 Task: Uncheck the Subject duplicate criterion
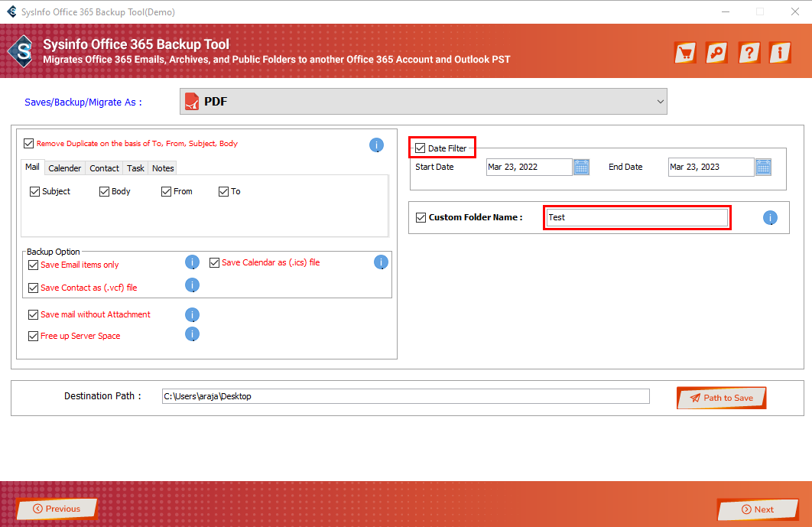(x=34, y=192)
